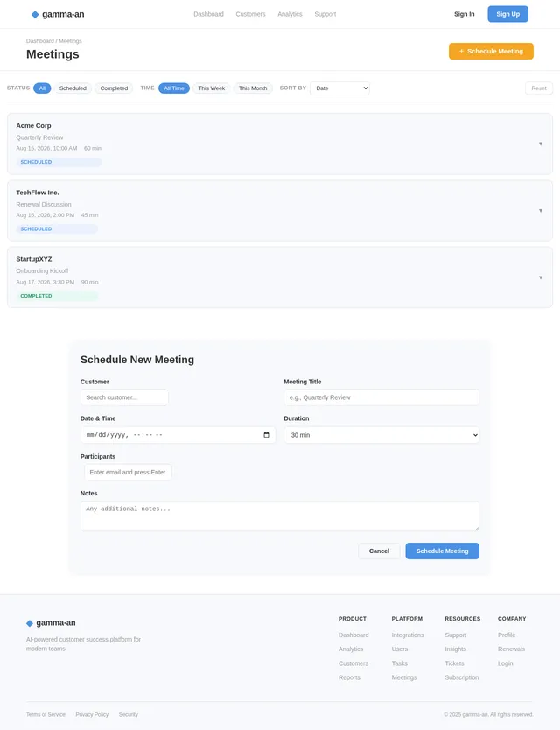The image size is (560, 730).
Task: Open Customers in top navigation
Action: [x=250, y=14]
